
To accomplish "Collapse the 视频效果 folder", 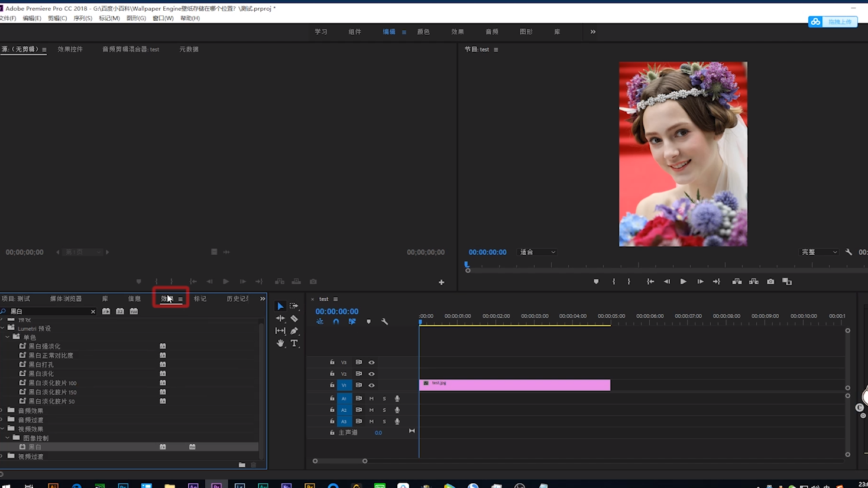I will click(x=2, y=429).
